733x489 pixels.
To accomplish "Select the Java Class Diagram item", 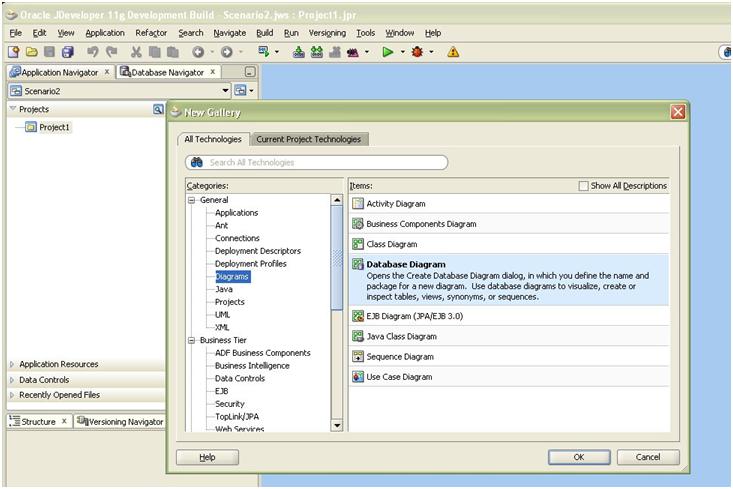I will pyautogui.click(x=509, y=336).
